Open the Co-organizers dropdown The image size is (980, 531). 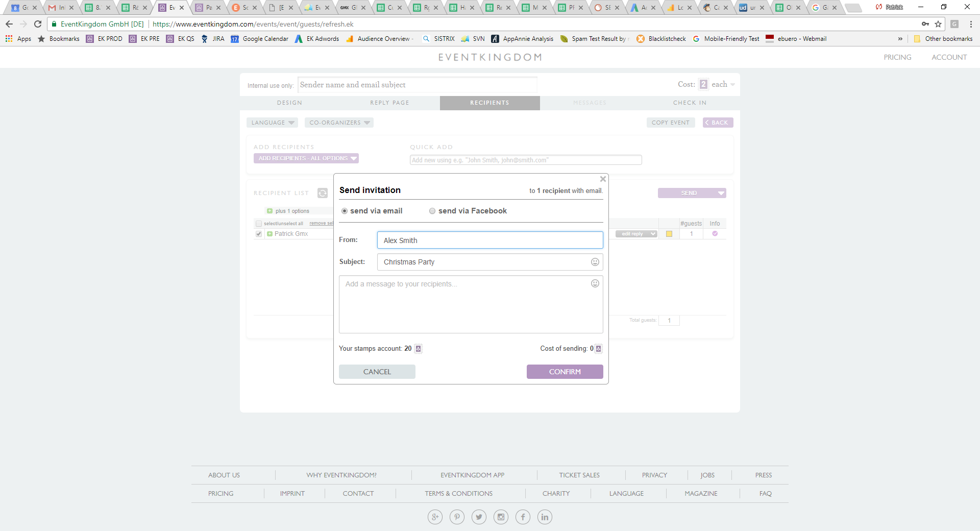point(339,123)
